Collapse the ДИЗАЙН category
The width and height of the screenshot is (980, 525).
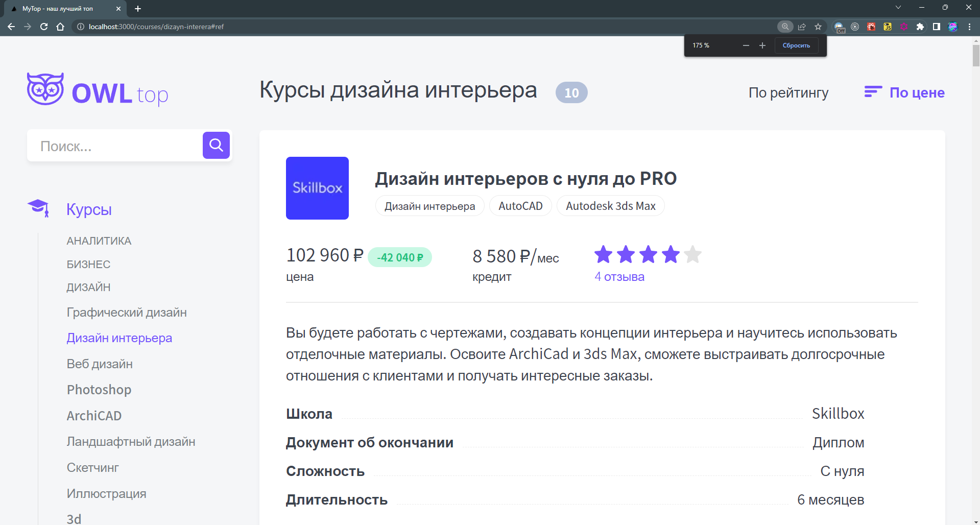pos(88,288)
